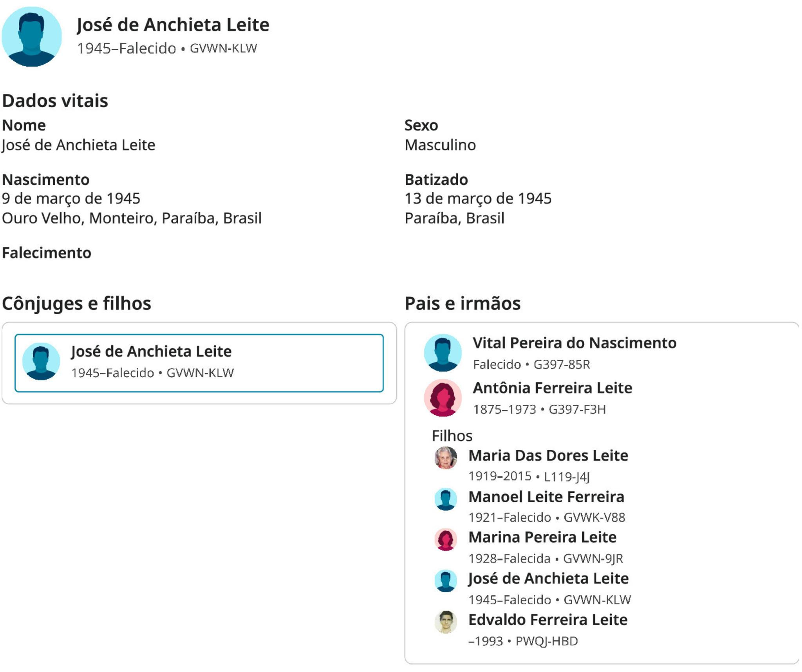Select the highlighted José de Anchieta Leite card
The image size is (802, 672).
point(199,363)
